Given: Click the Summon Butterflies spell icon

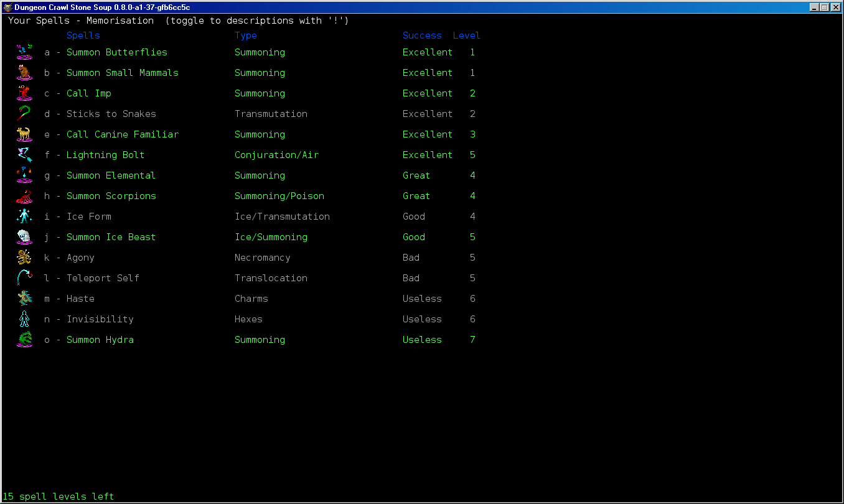Looking at the screenshot, I should pyautogui.click(x=24, y=52).
